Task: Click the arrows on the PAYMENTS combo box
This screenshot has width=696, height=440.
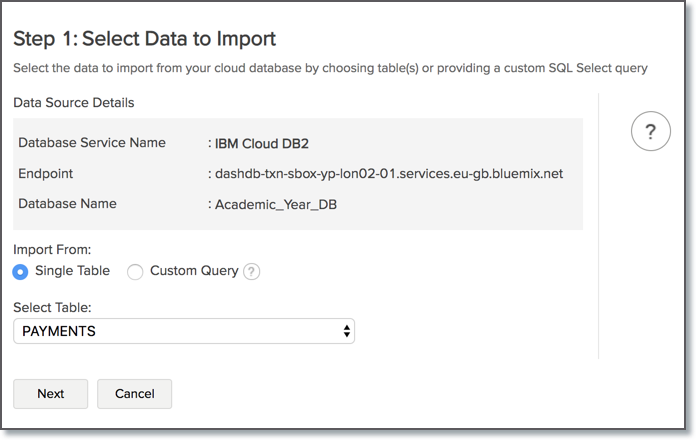Action: tap(346, 331)
